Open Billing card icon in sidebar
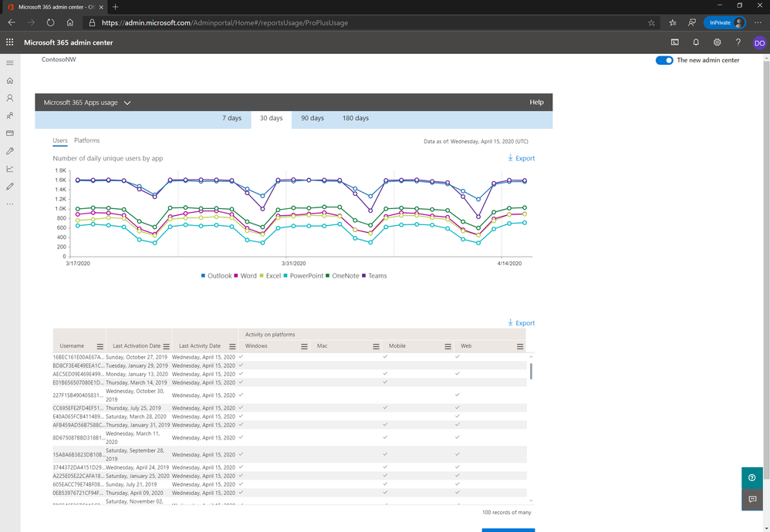This screenshot has height=532, width=770. [10, 133]
